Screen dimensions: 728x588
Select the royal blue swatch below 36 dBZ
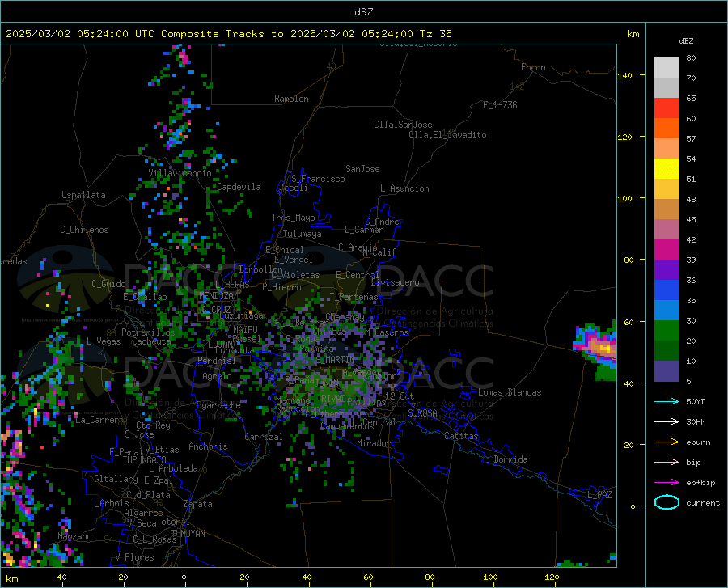(x=667, y=290)
